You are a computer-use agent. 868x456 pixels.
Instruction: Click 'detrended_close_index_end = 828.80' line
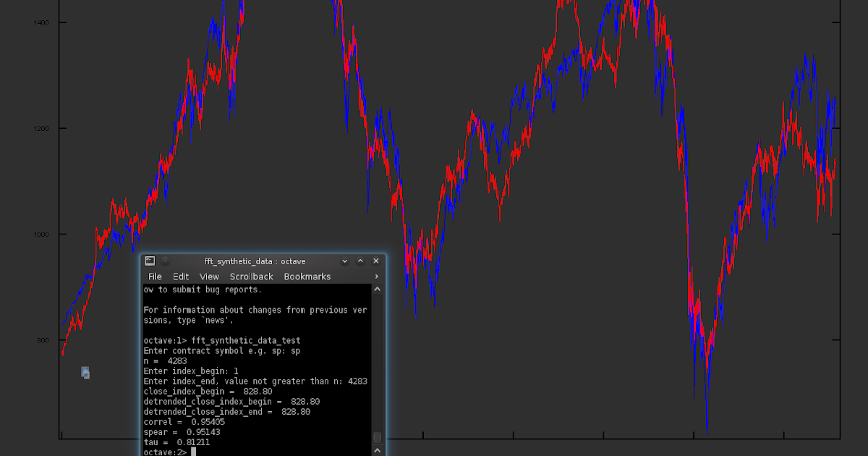pyautogui.click(x=226, y=411)
